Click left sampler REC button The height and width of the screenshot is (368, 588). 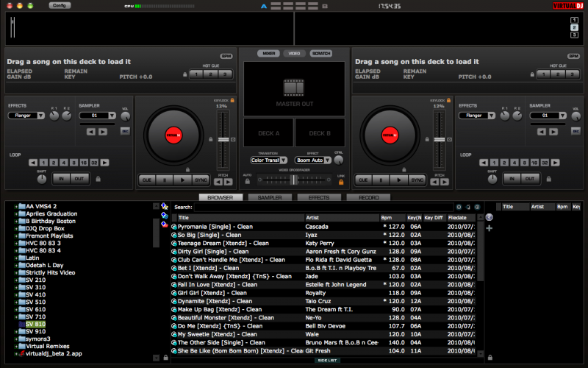pos(125,131)
